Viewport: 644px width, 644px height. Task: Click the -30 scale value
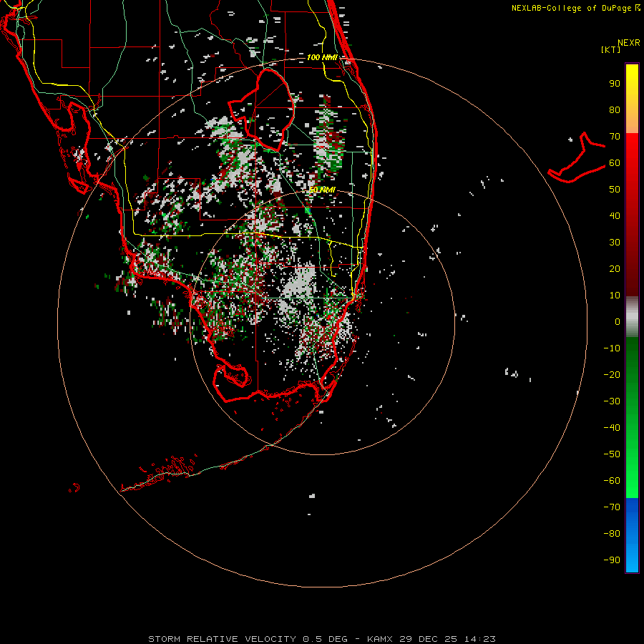pos(612,401)
